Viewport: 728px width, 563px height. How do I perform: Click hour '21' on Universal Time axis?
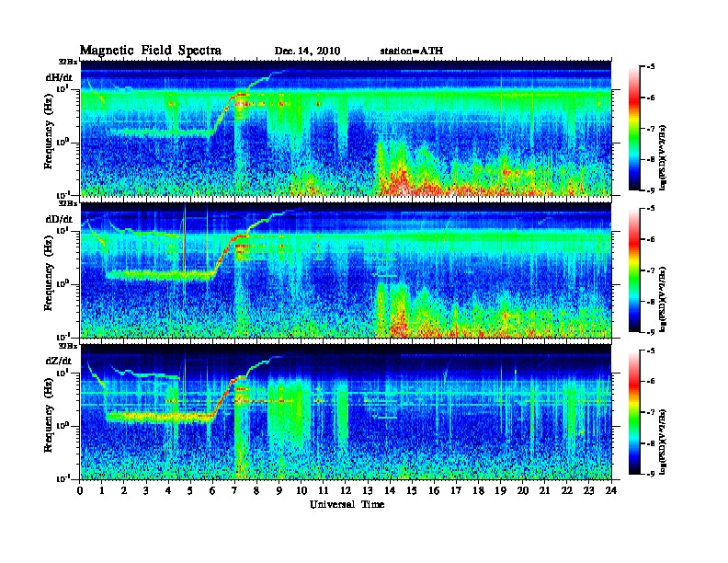click(544, 490)
